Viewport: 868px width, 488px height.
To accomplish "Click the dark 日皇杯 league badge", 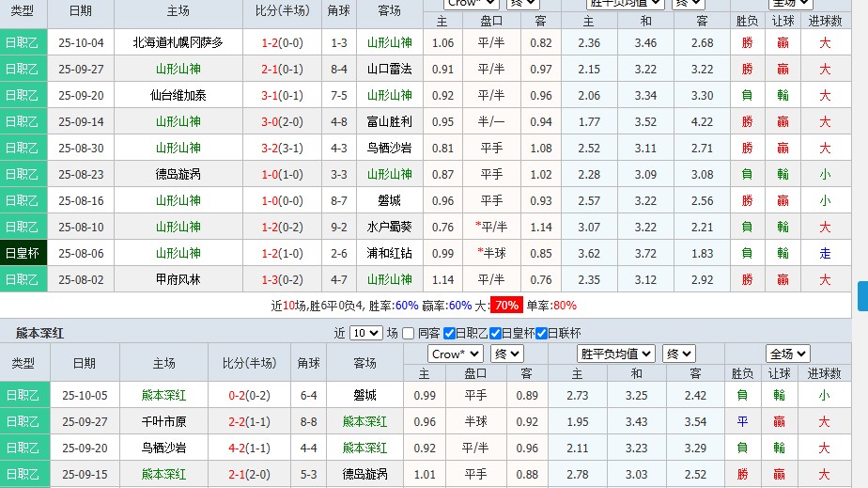I will pyautogui.click(x=23, y=253).
